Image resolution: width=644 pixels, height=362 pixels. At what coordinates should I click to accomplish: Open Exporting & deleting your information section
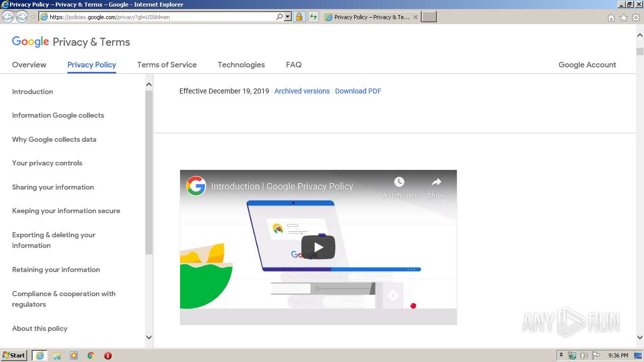tap(54, 240)
